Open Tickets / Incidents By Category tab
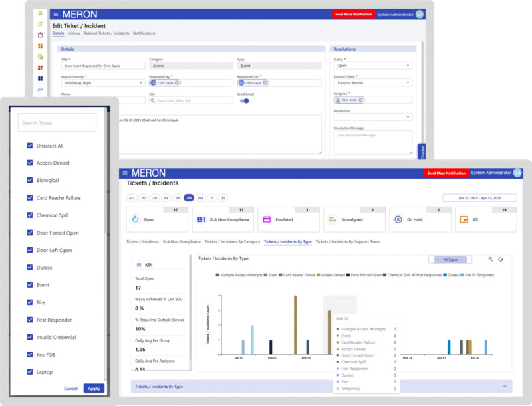 click(232, 241)
